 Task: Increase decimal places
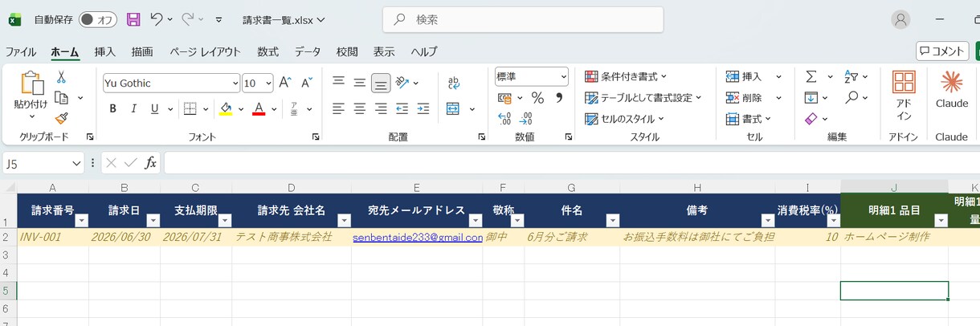pos(504,119)
